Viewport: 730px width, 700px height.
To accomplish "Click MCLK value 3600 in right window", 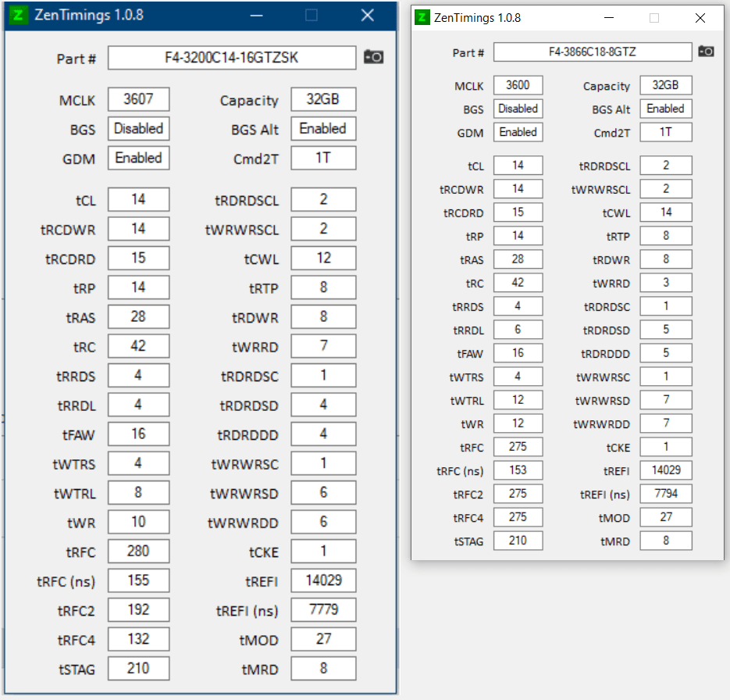I will 518,85.
